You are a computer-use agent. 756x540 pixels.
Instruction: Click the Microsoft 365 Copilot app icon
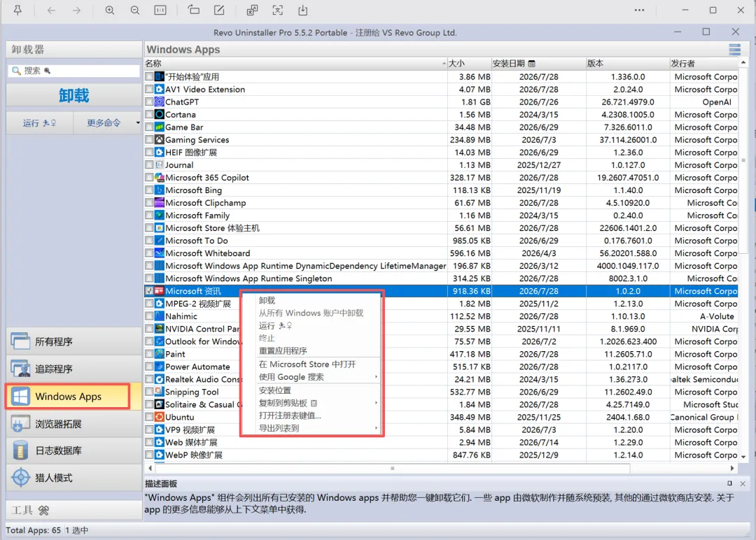click(x=159, y=177)
